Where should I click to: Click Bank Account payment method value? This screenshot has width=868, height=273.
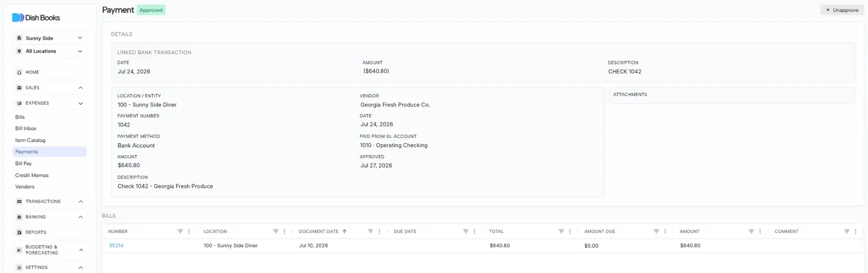(x=136, y=145)
